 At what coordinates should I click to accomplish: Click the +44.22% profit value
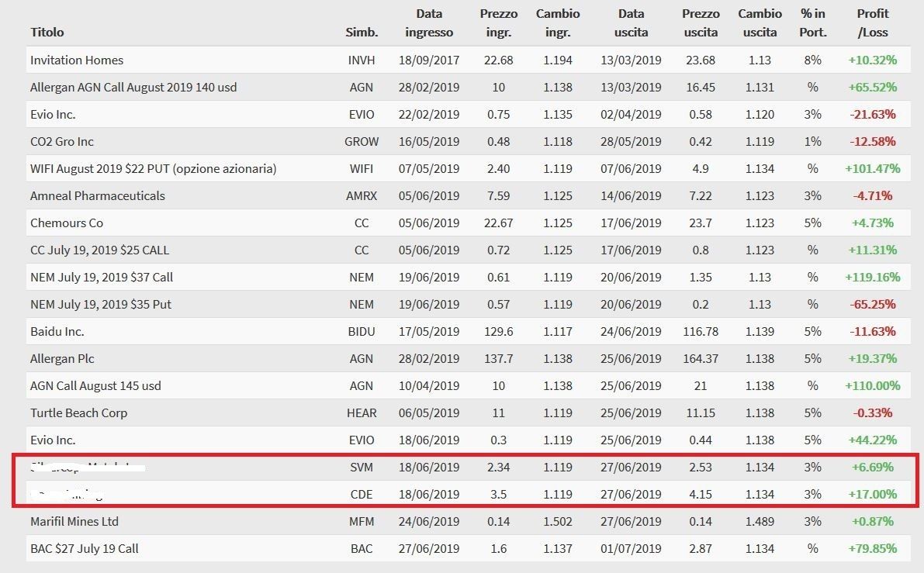point(873,440)
